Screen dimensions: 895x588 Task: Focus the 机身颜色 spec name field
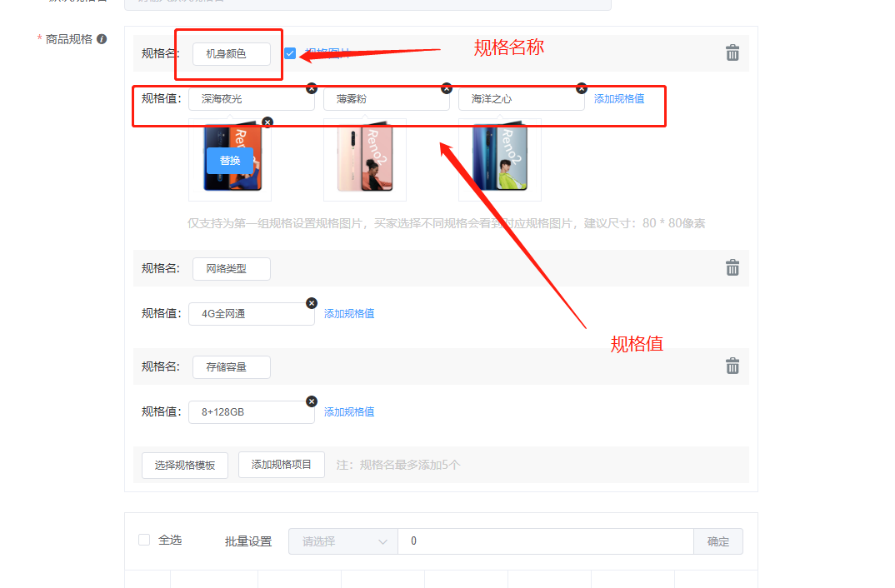coord(231,53)
